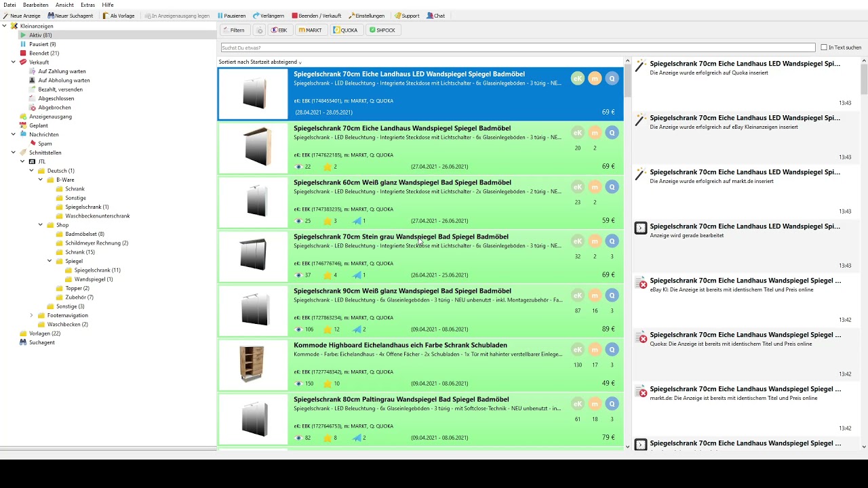Toggle the QUOKA platform filter button
This screenshot has width=868, height=488.
(x=345, y=30)
